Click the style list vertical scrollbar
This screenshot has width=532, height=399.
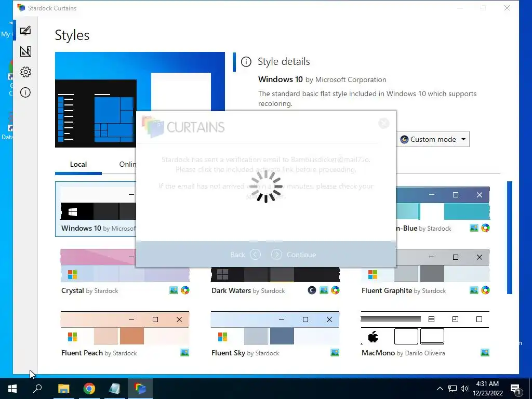click(510, 237)
